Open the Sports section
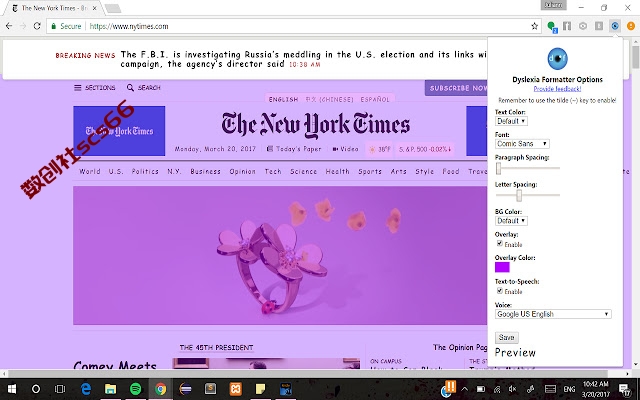Image resolution: width=640 pixels, height=400 pixels. [x=370, y=171]
